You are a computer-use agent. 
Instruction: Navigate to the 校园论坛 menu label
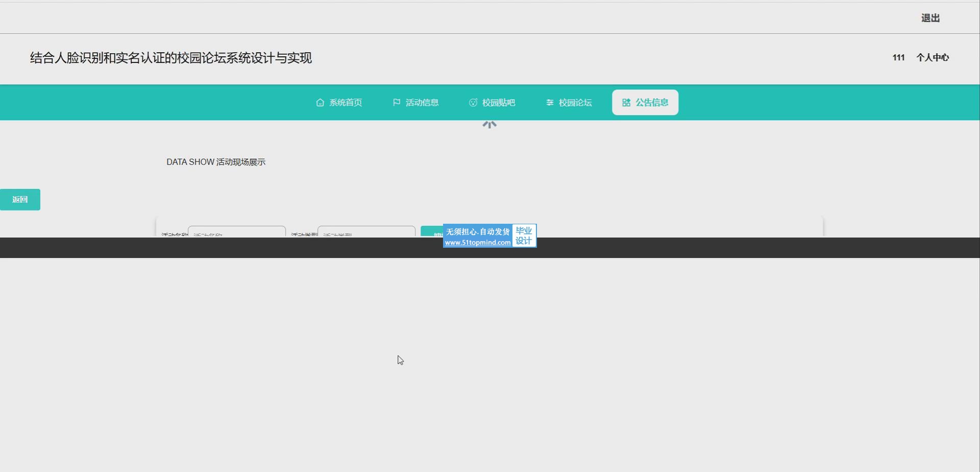click(x=575, y=103)
